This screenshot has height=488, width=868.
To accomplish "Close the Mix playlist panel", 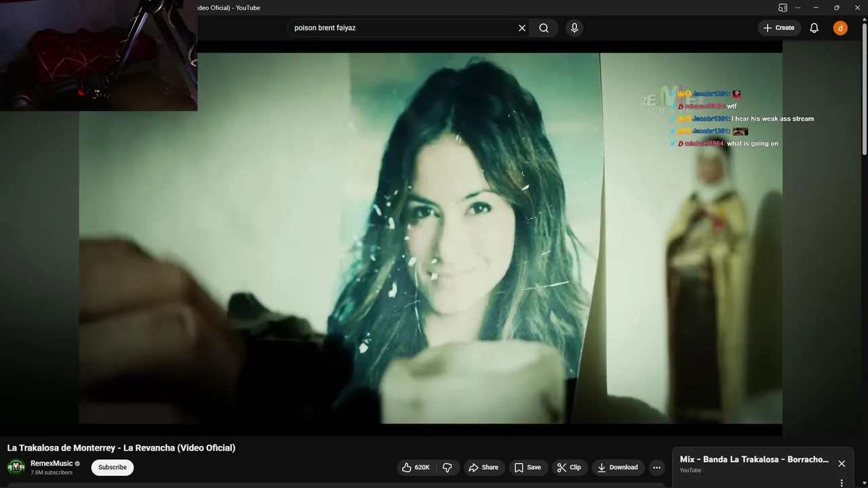I will click(842, 464).
